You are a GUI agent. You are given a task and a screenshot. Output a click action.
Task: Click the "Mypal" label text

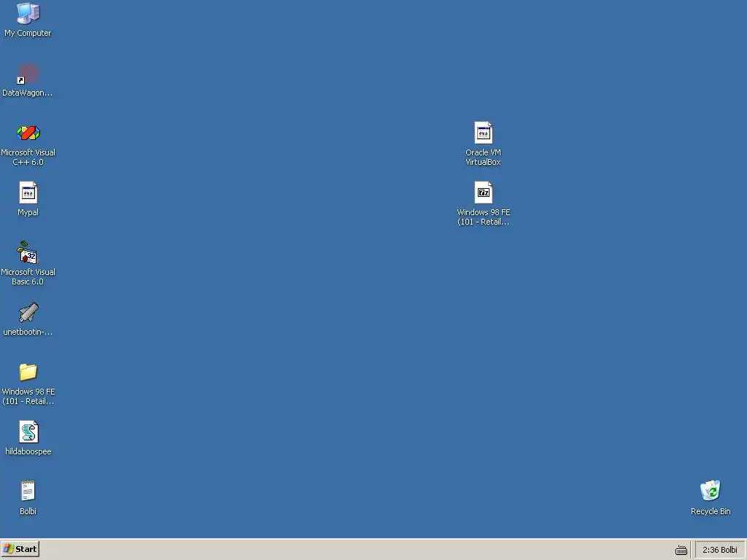[28, 212]
